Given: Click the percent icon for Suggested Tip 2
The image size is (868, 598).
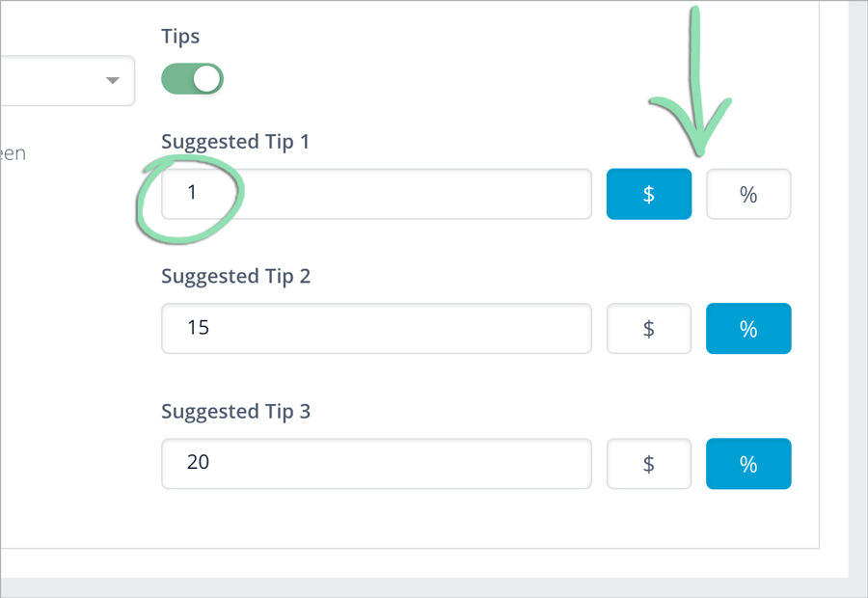Looking at the screenshot, I should [748, 329].
